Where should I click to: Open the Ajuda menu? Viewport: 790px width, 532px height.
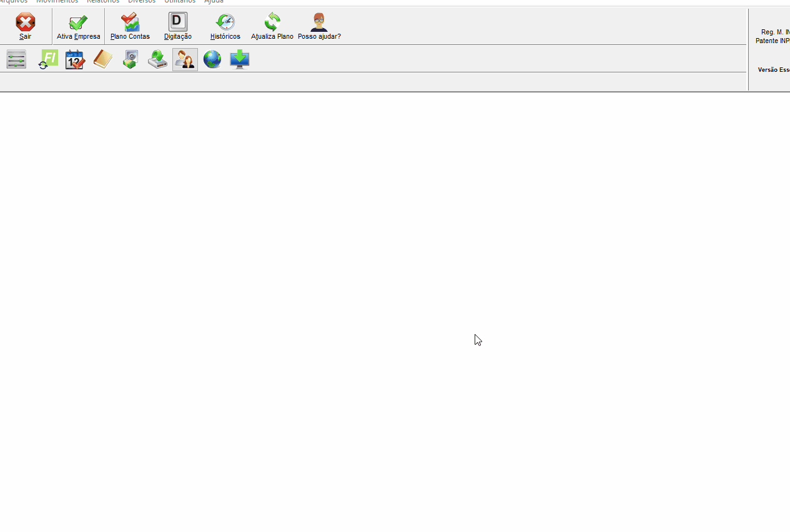(214, 2)
